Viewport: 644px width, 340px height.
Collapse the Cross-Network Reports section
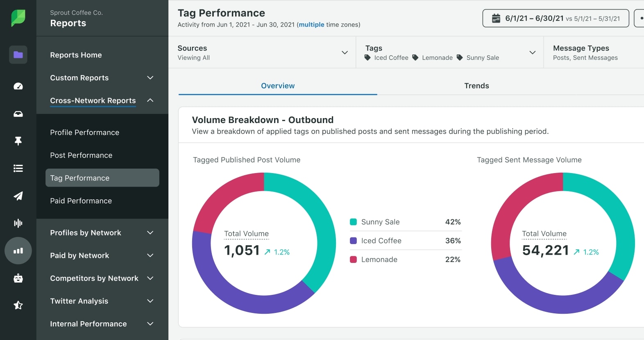150,100
